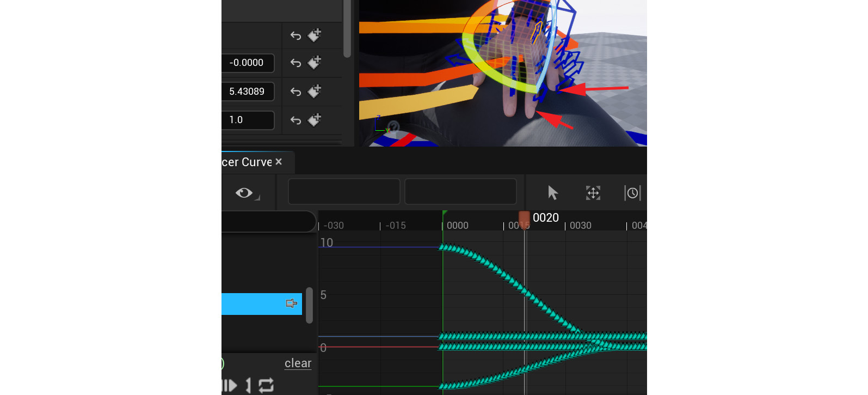The height and width of the screenshot is (395, 868).
Task: Click the clear link
Action: 298,363
